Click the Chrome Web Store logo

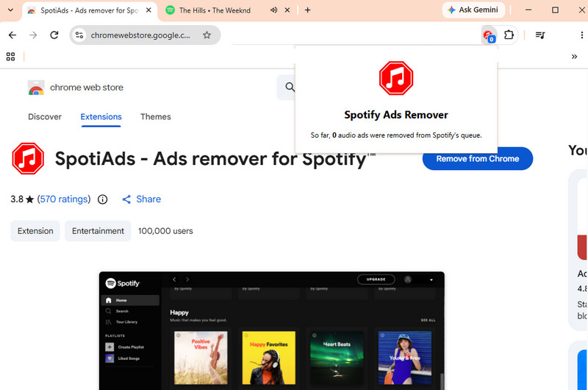click(x=36, y=88)
